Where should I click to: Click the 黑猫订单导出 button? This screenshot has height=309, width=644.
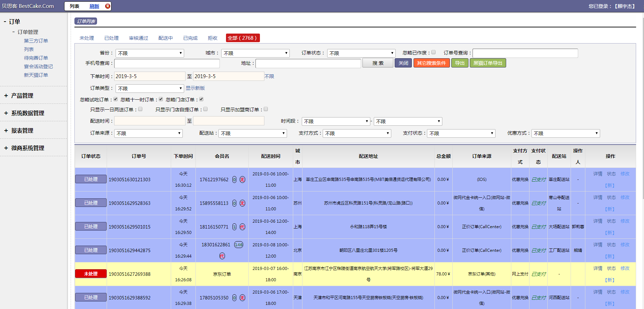pos(488,63)
